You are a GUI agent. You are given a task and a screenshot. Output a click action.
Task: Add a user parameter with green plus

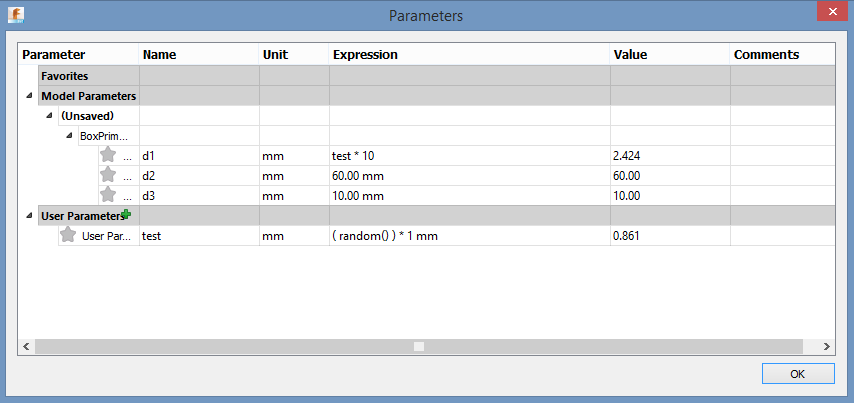click(126, 214)
